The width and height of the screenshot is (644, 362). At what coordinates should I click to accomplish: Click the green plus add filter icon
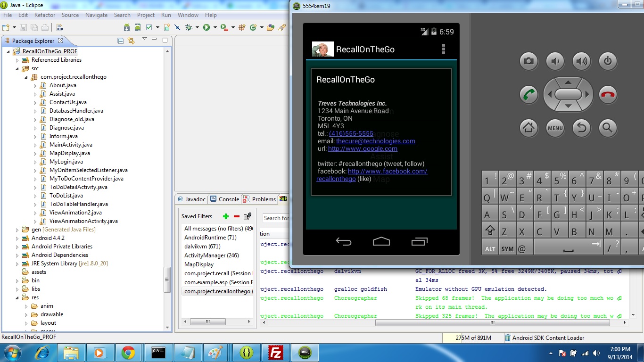tap(226, 216)
